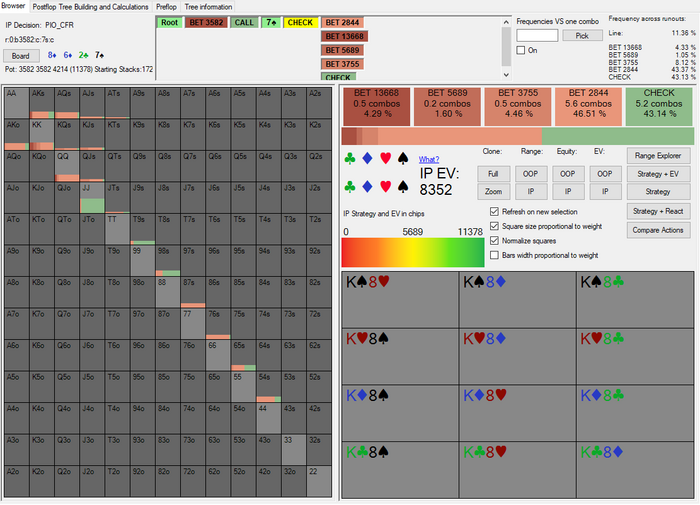Display IP equity

point(568,192)
